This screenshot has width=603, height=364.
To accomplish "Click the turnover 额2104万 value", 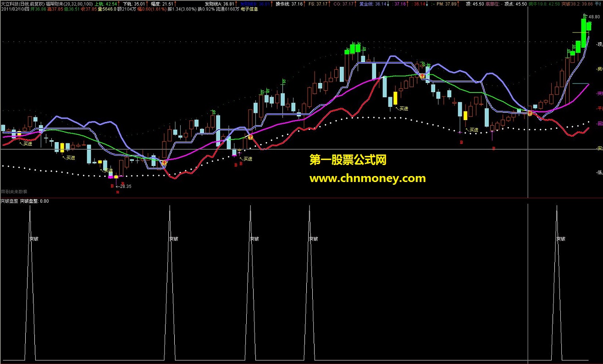I will [x=126, y=9].
